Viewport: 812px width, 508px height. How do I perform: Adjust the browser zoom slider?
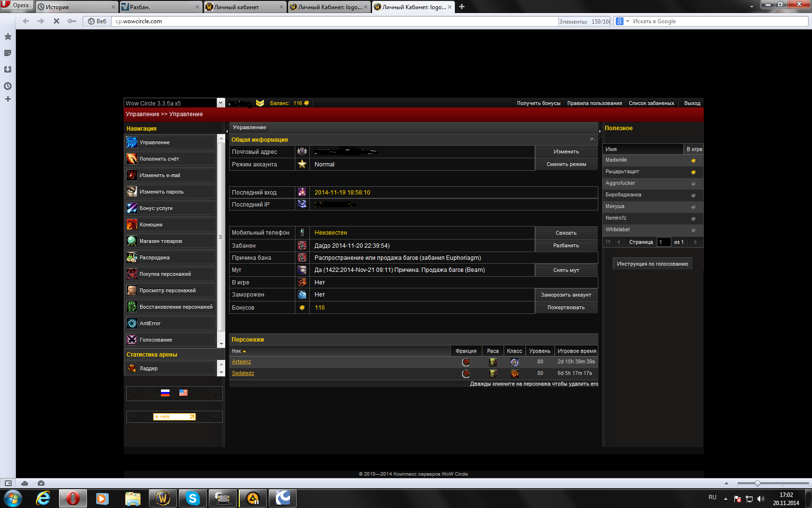point(757,483)
